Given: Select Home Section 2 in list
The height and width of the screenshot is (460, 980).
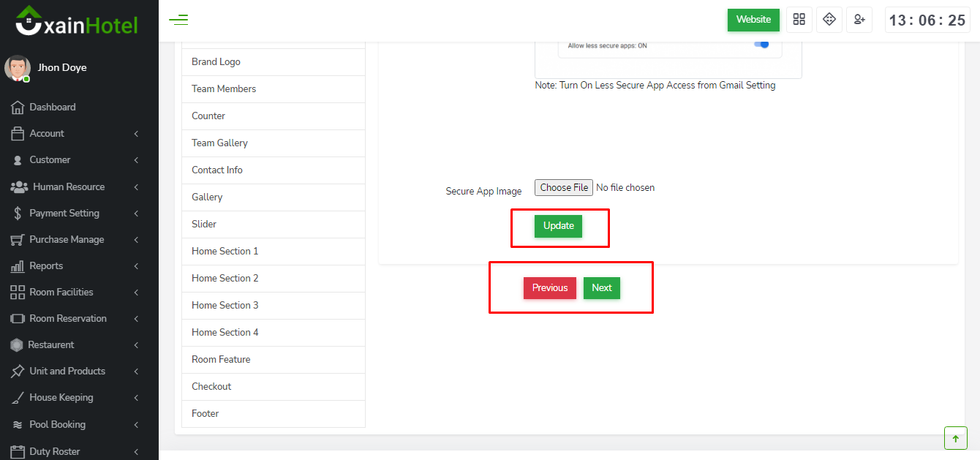Looking at the screenshot, I should (x=225, y=279).
